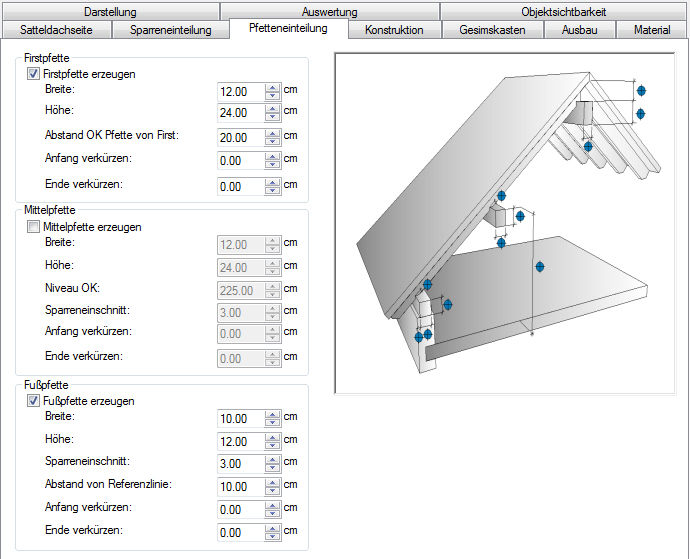
Task: Click Fußpfette Sparreneinschnitt input field
Action: [x=241, y=463]
